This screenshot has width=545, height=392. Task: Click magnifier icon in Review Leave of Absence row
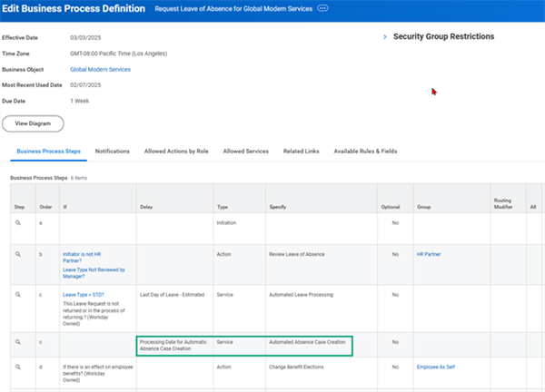[18, 254]
